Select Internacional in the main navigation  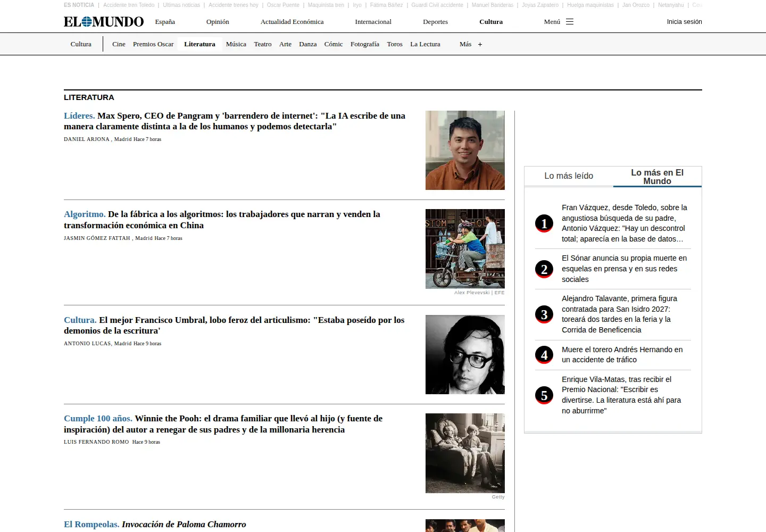coord(373,22)
